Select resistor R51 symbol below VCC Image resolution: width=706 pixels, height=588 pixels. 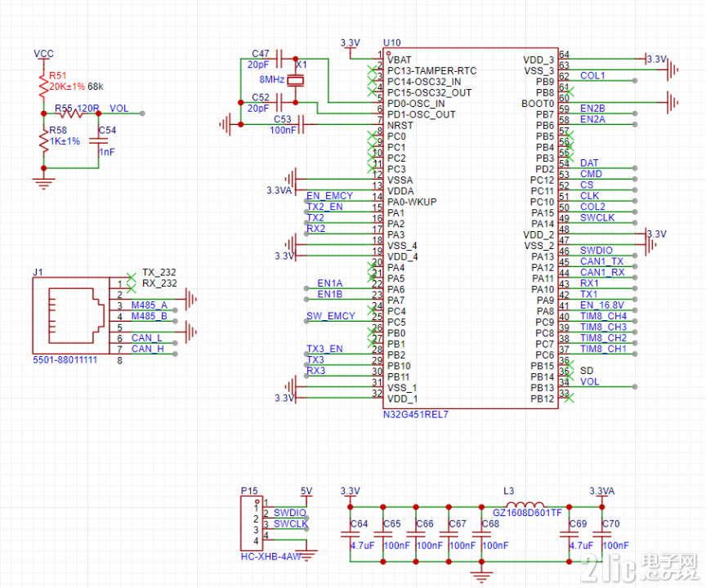coord(43,86)
